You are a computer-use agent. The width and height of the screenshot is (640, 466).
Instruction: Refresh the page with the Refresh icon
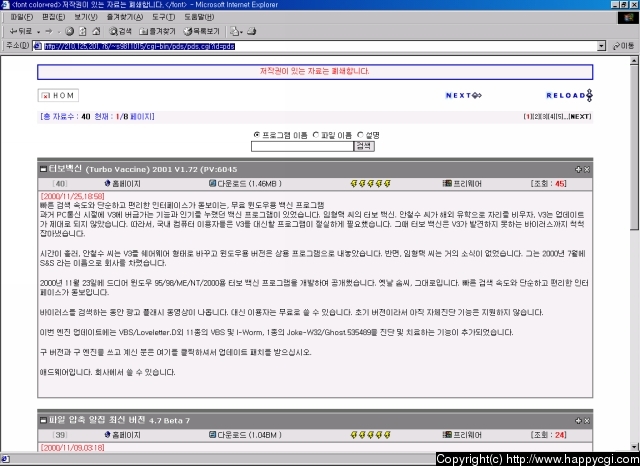click(x=83, y=31)
